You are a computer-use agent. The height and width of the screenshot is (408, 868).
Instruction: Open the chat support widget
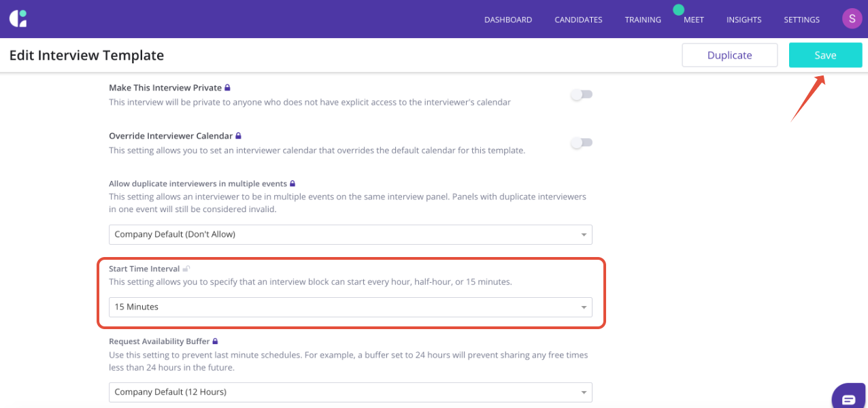(848, 398)
